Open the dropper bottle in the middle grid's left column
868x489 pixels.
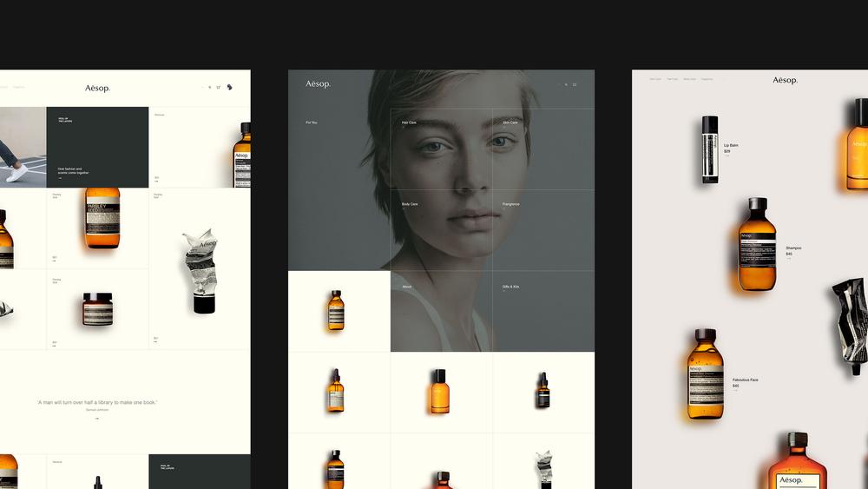[335, 391]
